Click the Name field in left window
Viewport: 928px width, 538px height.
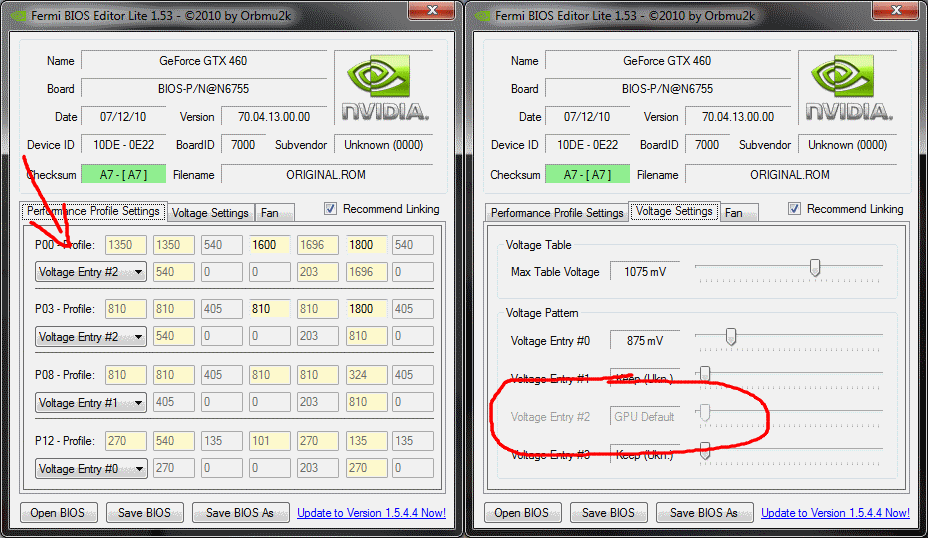204,60
